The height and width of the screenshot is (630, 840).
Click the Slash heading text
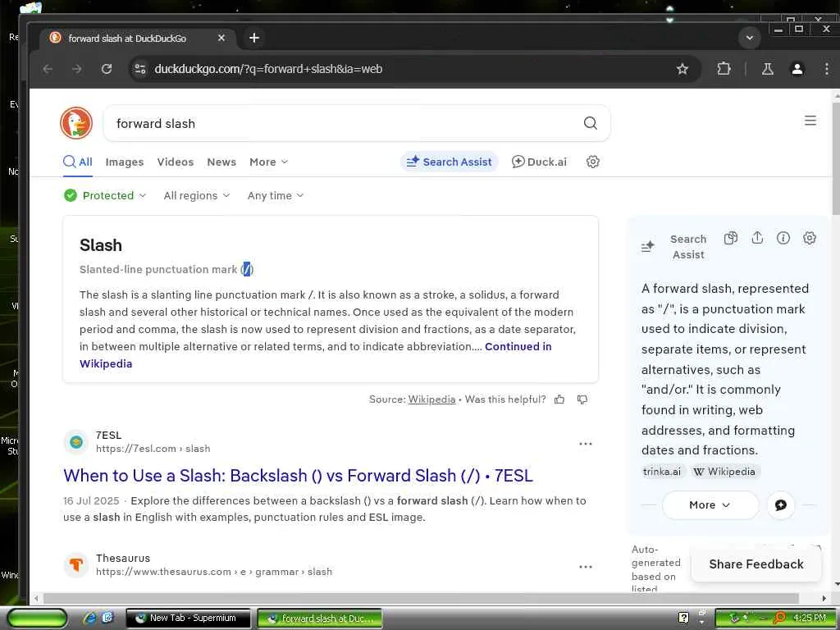[x=101, y=245]
